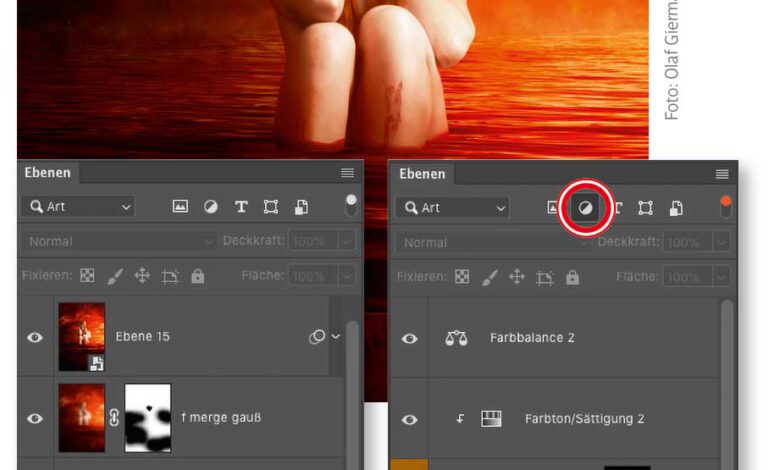Open Art filter dropdown in left panel

coord(78,206)
